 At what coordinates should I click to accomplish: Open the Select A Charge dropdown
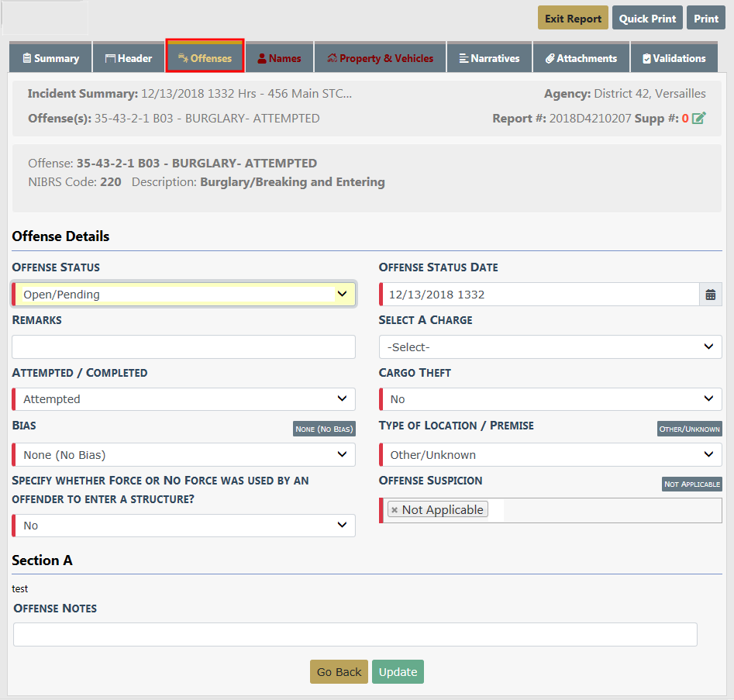550,347
